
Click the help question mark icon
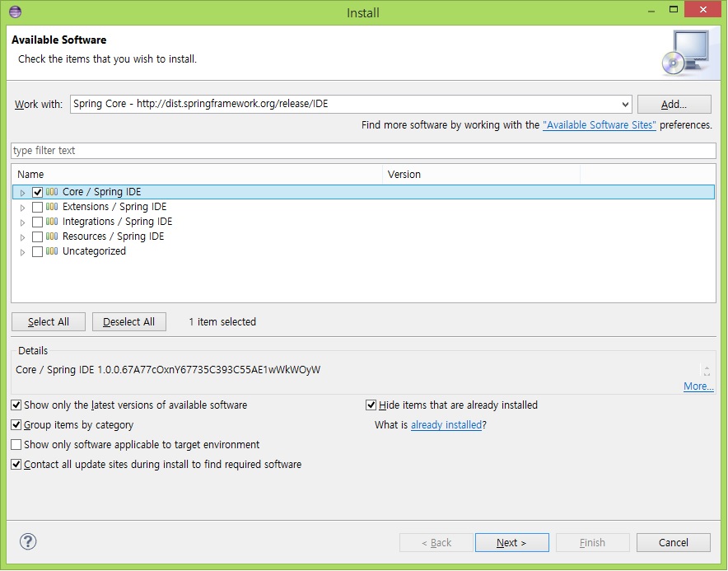tap(28, 541)
